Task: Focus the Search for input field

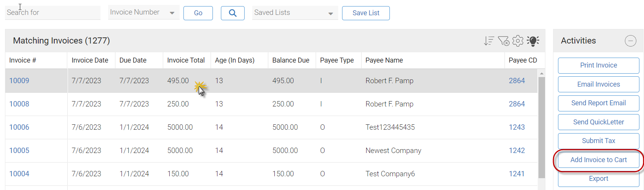Action: tap(53, 13)
